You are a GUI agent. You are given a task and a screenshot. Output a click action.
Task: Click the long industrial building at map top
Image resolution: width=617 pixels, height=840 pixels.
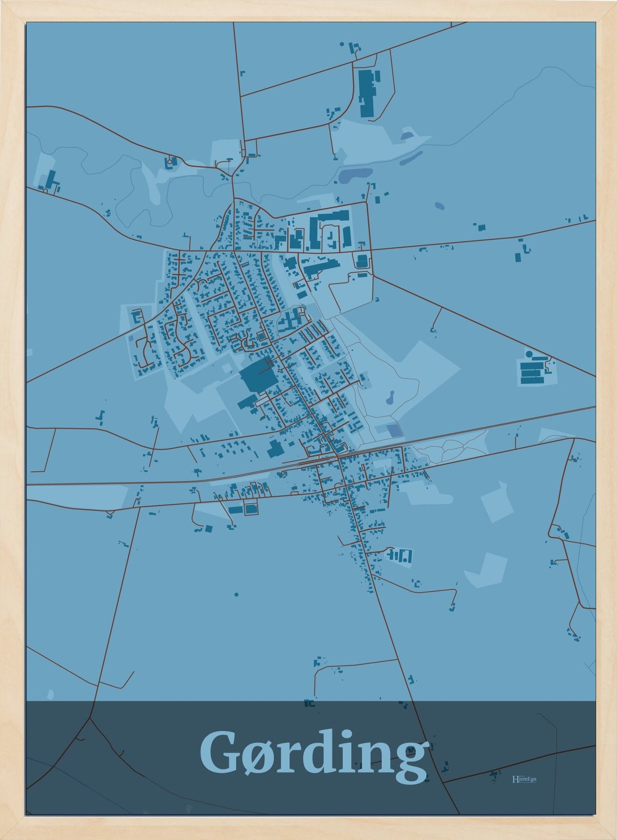click(x=366, y=93)
